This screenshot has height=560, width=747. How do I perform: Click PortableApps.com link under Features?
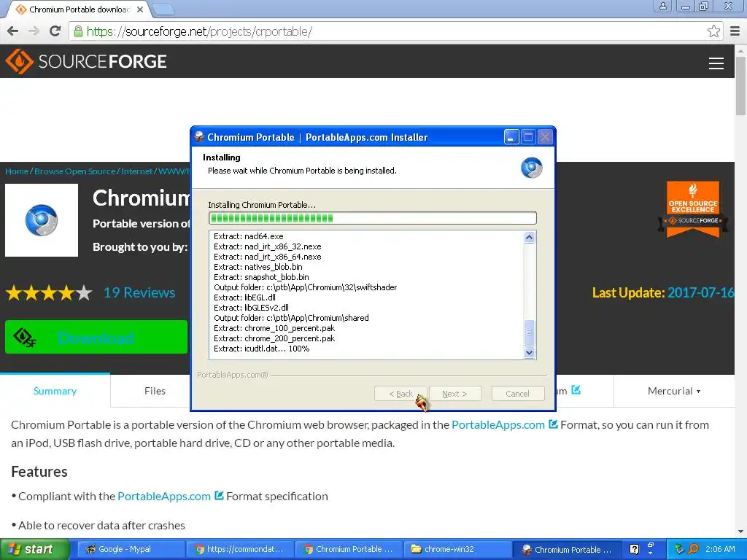pos(164,496)
